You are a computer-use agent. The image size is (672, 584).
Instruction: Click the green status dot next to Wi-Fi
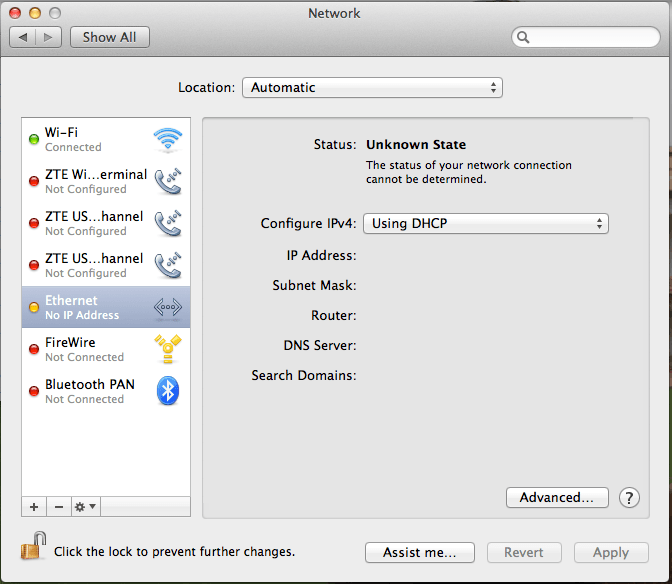(x=34, y=139)
